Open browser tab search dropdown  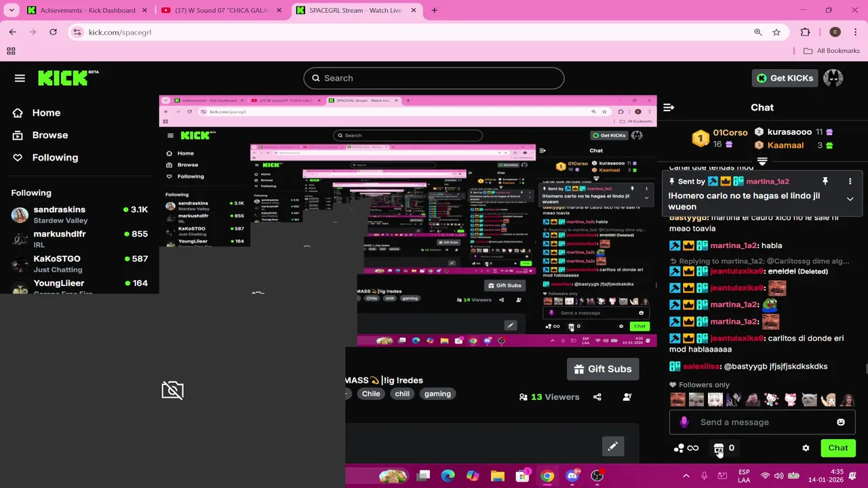[12, 10]
